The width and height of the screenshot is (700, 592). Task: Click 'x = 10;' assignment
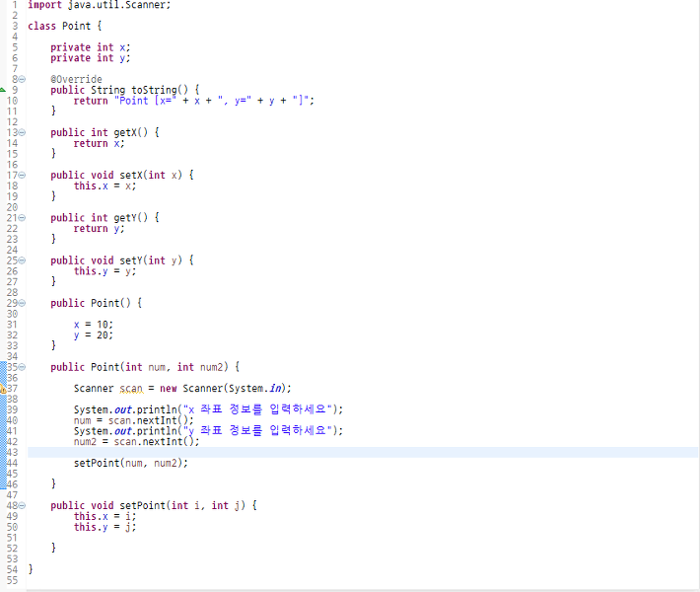click(x=94, y=325)
